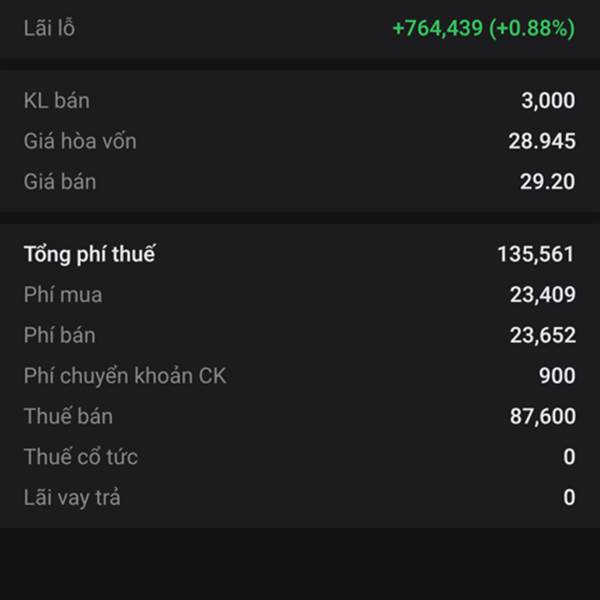Click the +764,439 (+0.88%) profit value
The image size is (600, 600).
(x=483, y=28)
